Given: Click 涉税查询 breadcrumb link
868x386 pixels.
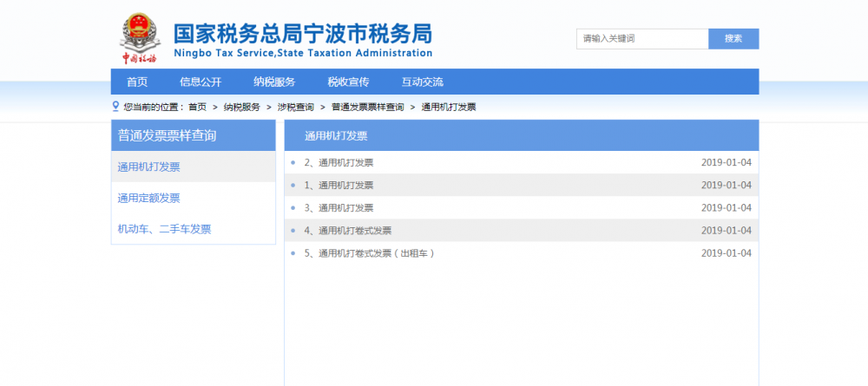Looking at the screenshot, I should point(295,108).
